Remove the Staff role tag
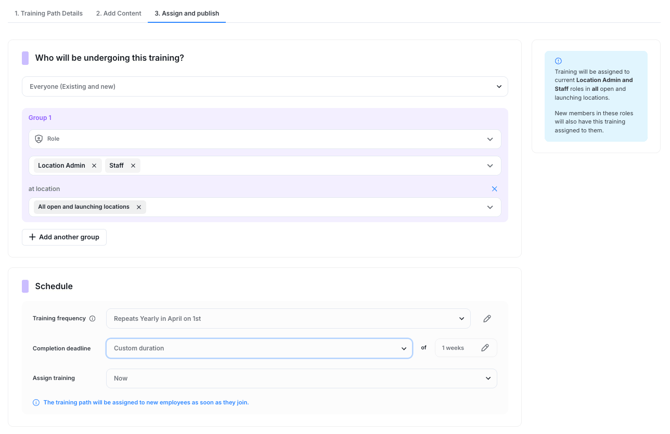Screen dimensions: 670x434 (133, 166)
